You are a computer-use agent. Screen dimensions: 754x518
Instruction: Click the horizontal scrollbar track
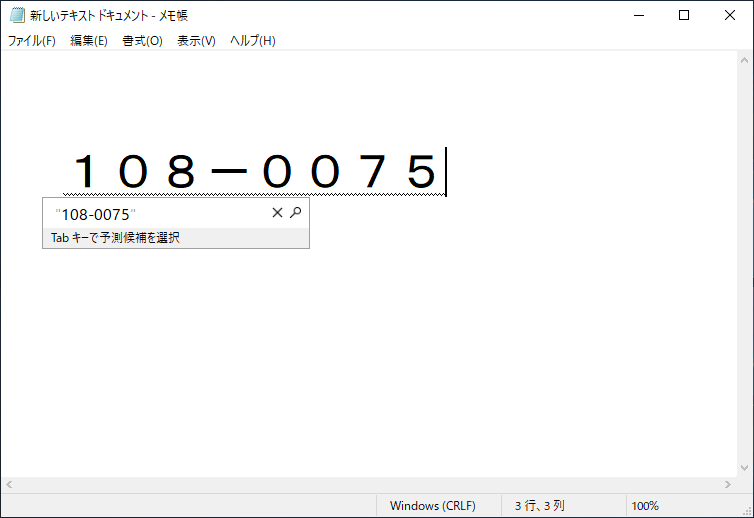pos(368,484)
